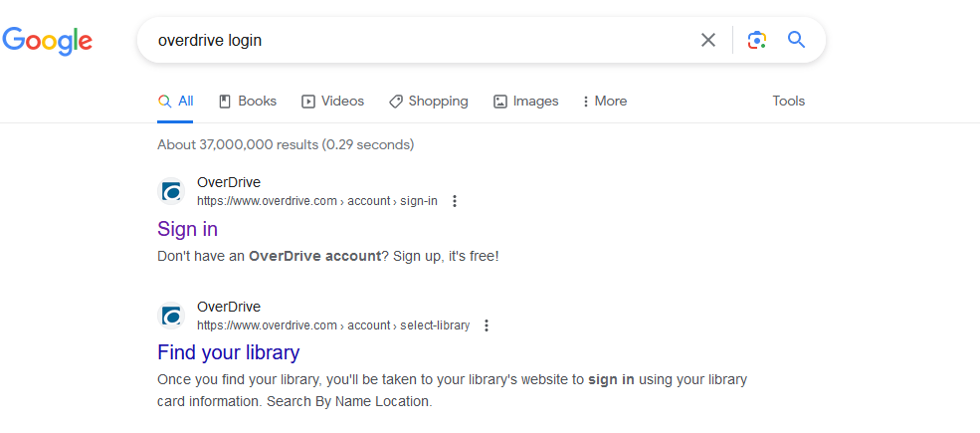Open three-dot options for the sign-in result
This screenshot has width=980, height=433.
[x=455, y=201]
